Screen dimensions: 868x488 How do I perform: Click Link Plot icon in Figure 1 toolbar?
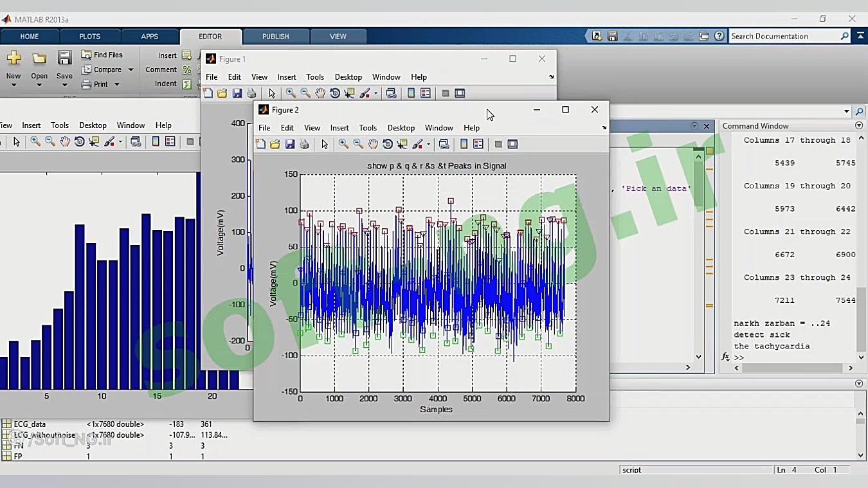[x=391, y=93]
